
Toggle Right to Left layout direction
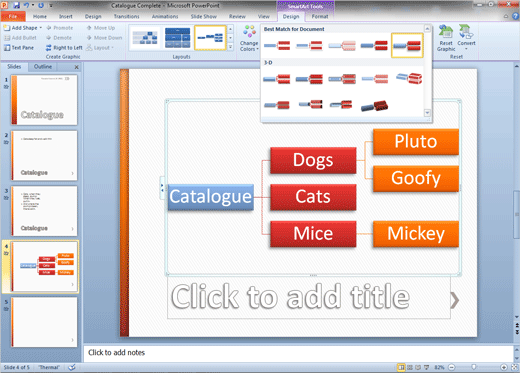coord(64,48)
